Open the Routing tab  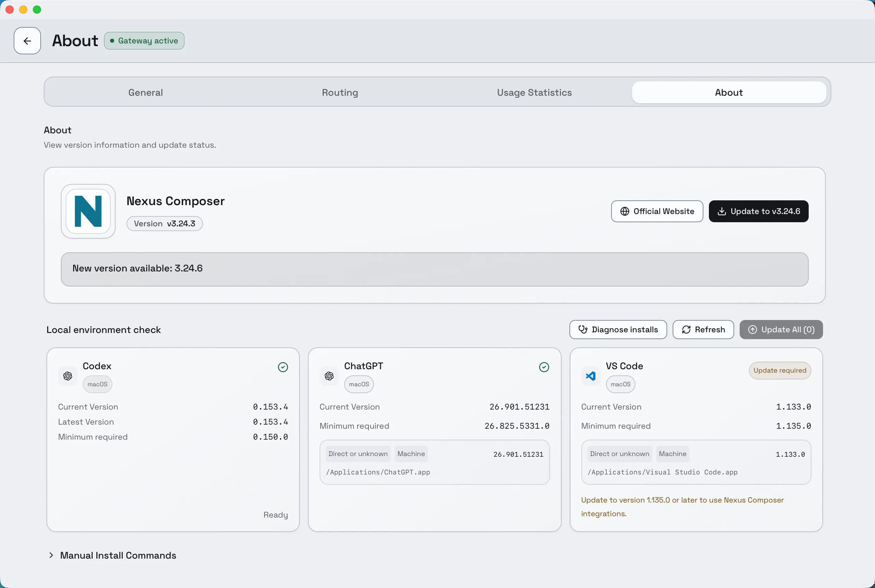coord(340,92)
